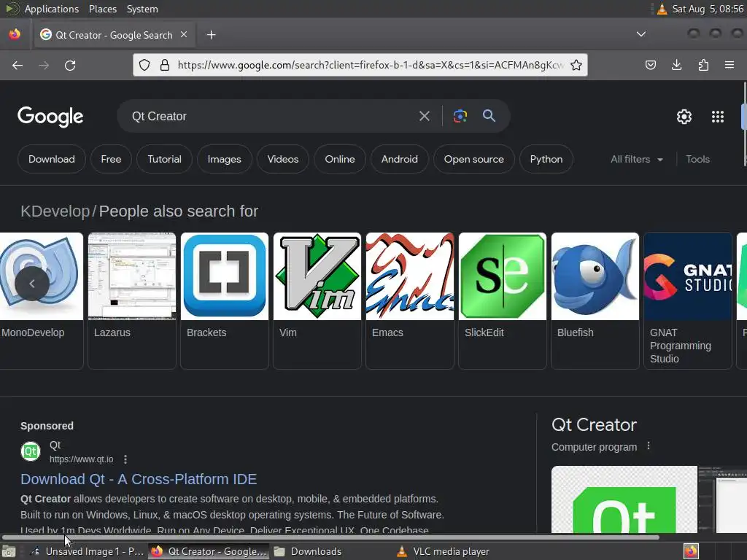747x560 pixels.
Task: Switch to Unsaved Image 1 taskbar window
Action: (x=88, y=551)
